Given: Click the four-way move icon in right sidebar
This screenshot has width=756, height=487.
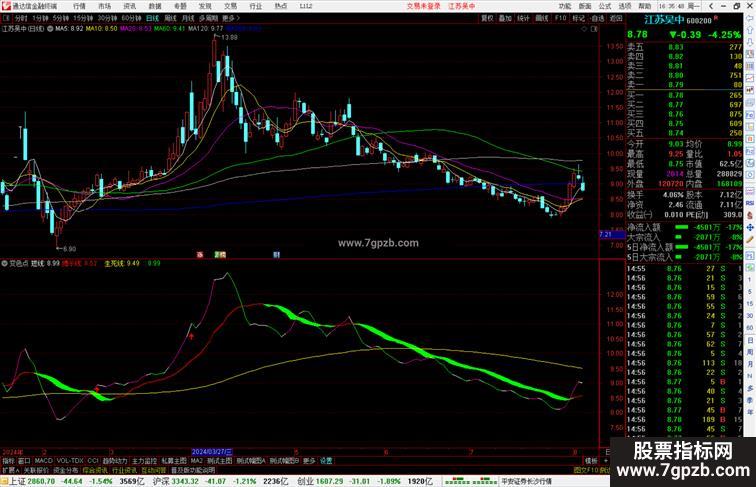Looking at the screenshot, I should (750, 227).
